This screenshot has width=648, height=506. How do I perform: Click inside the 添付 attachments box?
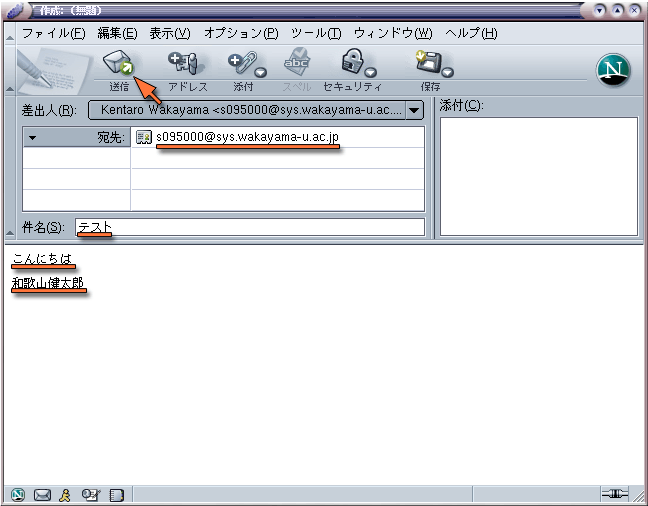pos(538,175)
